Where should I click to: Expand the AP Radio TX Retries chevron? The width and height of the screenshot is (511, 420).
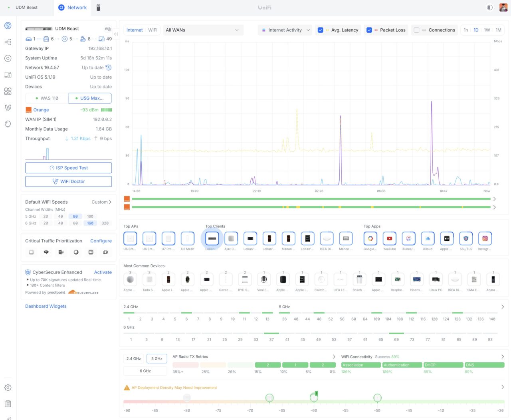pos(334,357)
